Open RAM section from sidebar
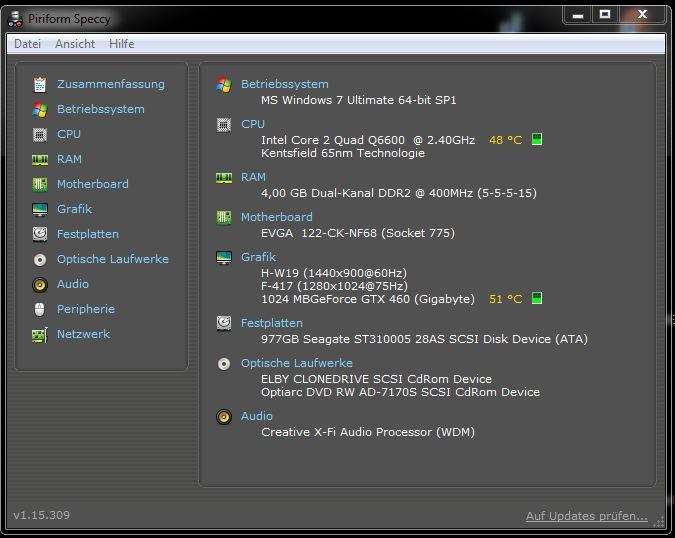Screen dimensions: 675x538 click(69, 159)
